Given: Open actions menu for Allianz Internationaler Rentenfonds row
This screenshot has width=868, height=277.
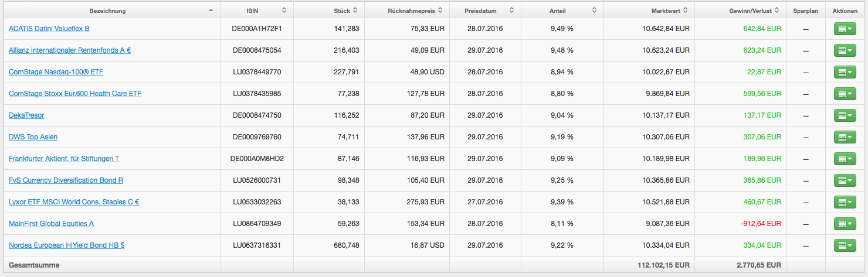Looking at the screenshot, I should tap(845, 50).
